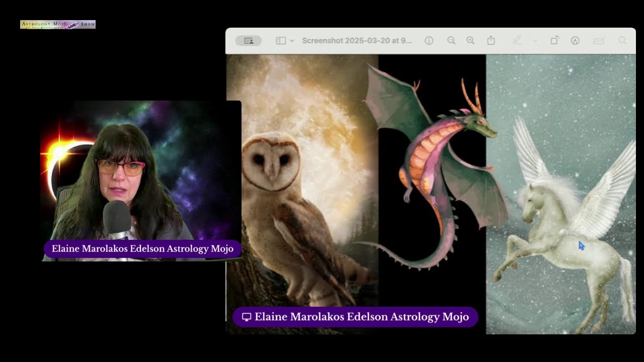Open the sidebar view options chevron
Viewport: 644px width, 362px height.
pos(292,41)
